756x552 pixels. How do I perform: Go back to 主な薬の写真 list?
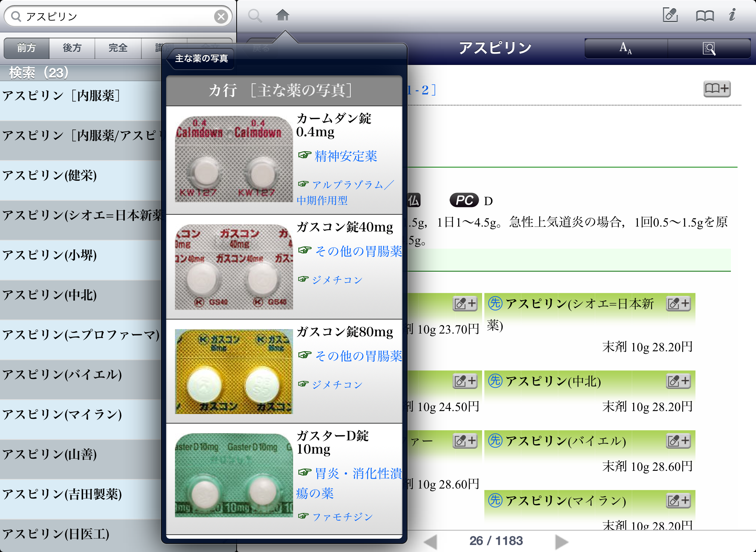[x=201, y=59]
